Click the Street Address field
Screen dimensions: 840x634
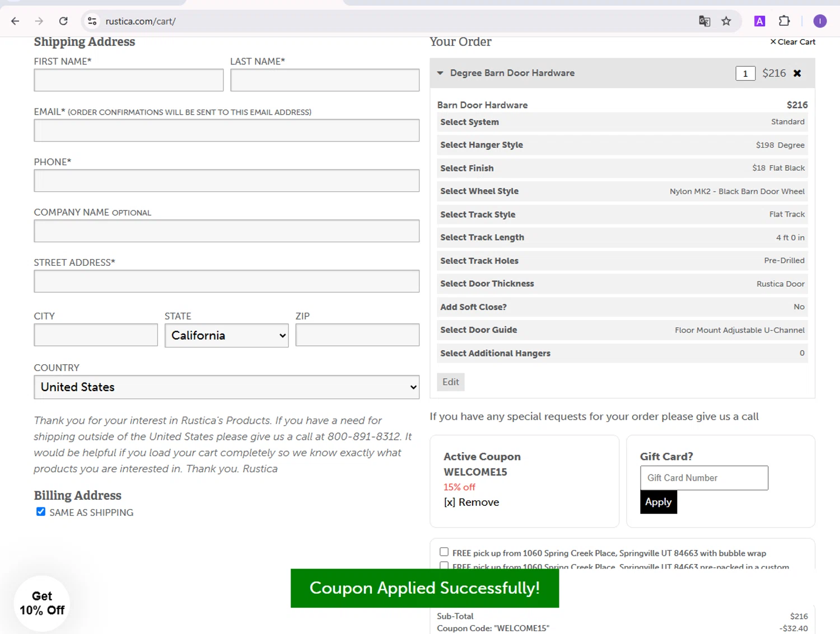pos(227,281)
